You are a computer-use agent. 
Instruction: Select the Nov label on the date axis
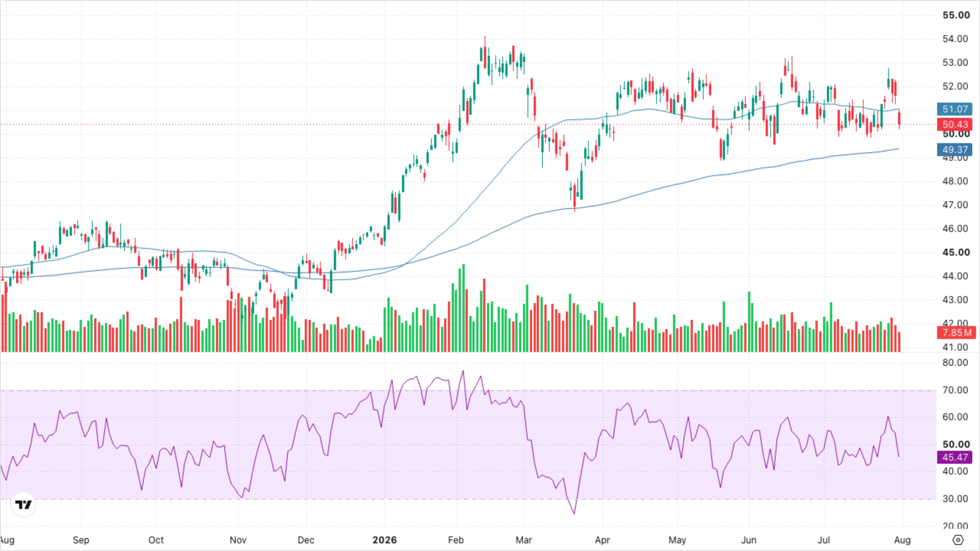coord(238,540)
